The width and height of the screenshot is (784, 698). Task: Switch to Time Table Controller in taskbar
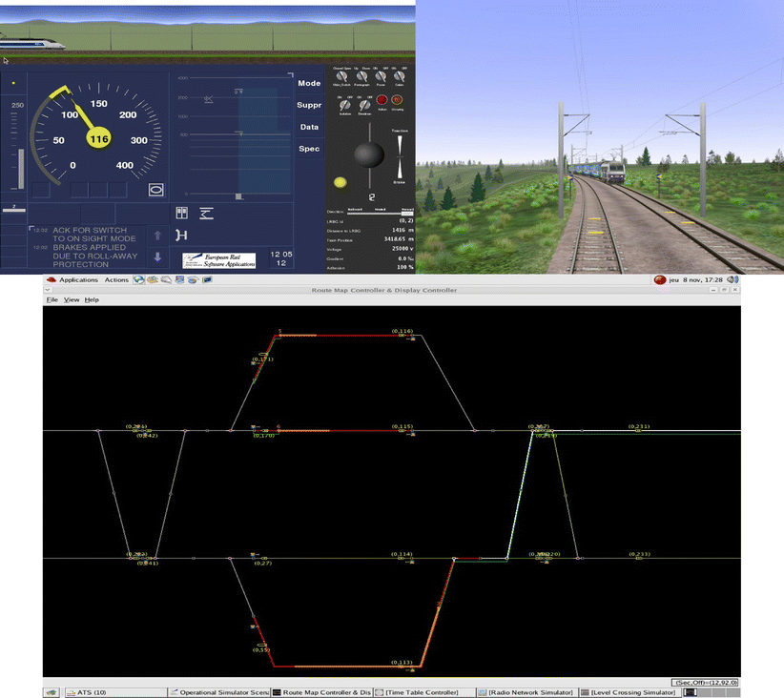[421, 692]
